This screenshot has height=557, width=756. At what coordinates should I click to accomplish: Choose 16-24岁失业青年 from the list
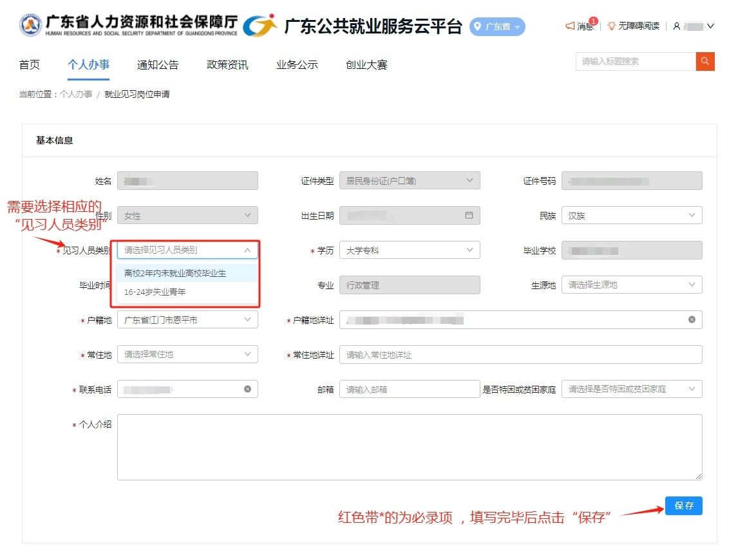pos(155,292)
